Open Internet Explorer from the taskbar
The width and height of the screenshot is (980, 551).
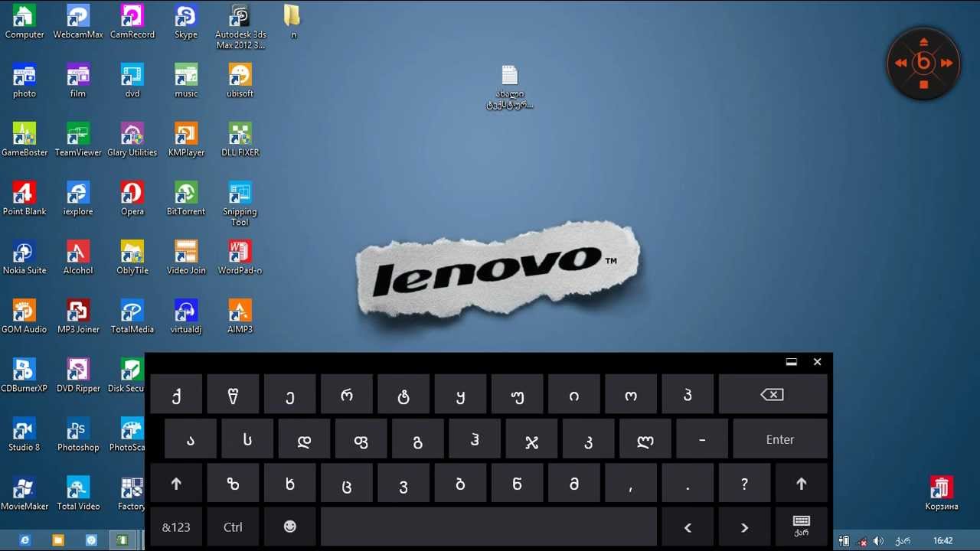pos(25,540)
